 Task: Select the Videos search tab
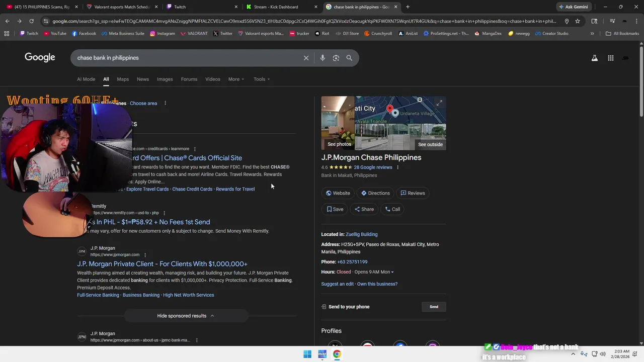[213, 79]
